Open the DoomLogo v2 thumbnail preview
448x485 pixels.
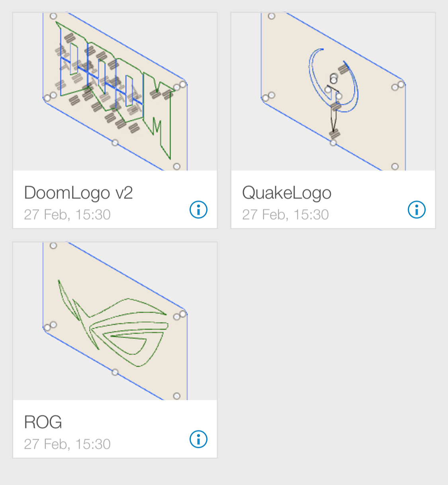[115, 92]
